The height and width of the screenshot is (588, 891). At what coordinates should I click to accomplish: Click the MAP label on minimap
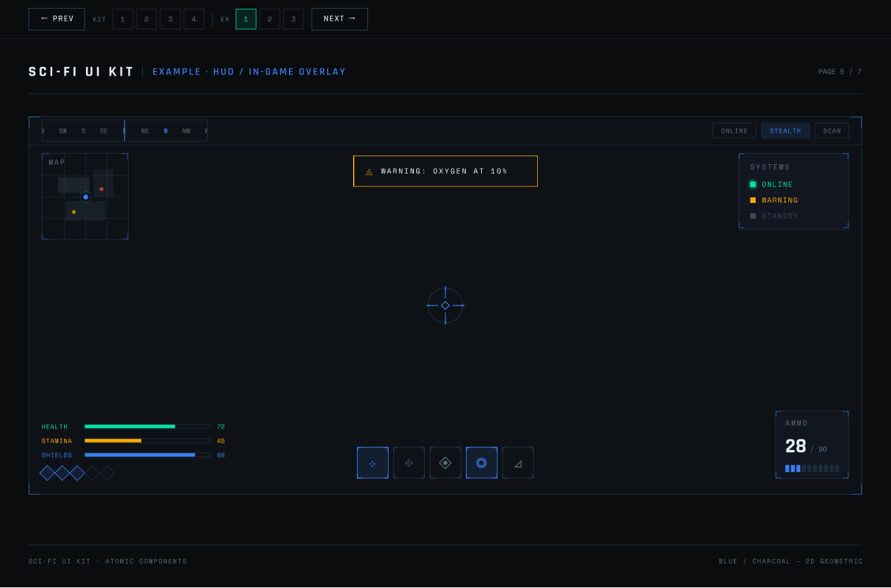(57, 163)
